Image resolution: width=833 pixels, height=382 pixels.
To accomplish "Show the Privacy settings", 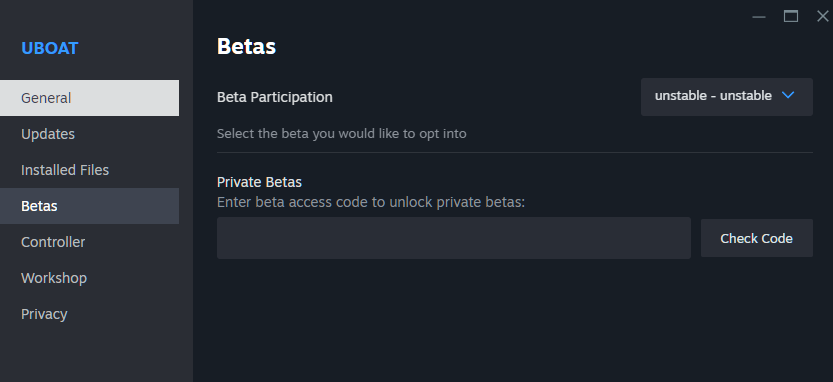I will coord(89,314).
